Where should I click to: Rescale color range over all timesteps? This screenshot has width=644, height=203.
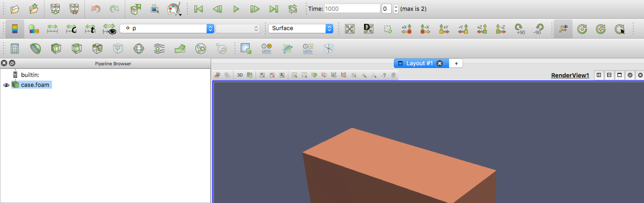coord(90,29)
